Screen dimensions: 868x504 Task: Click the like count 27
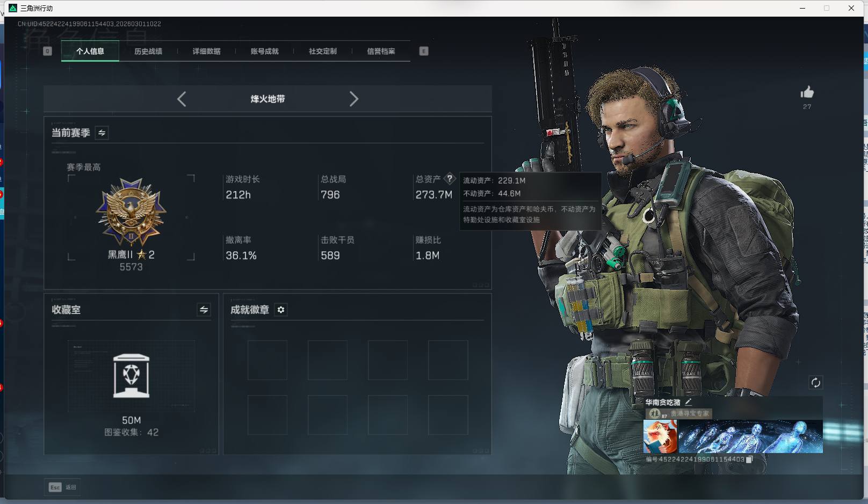pyautogui.click(x=807, y=107)
